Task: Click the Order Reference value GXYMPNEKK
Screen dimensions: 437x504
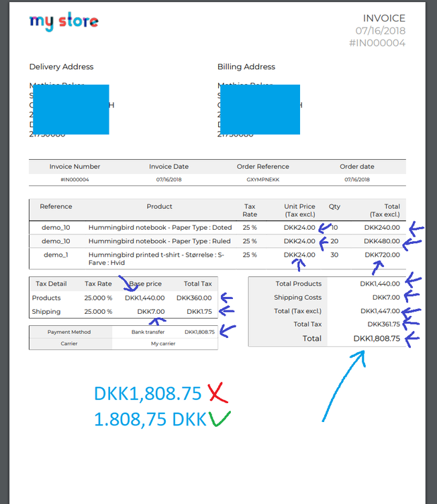Action: [262, 179]
